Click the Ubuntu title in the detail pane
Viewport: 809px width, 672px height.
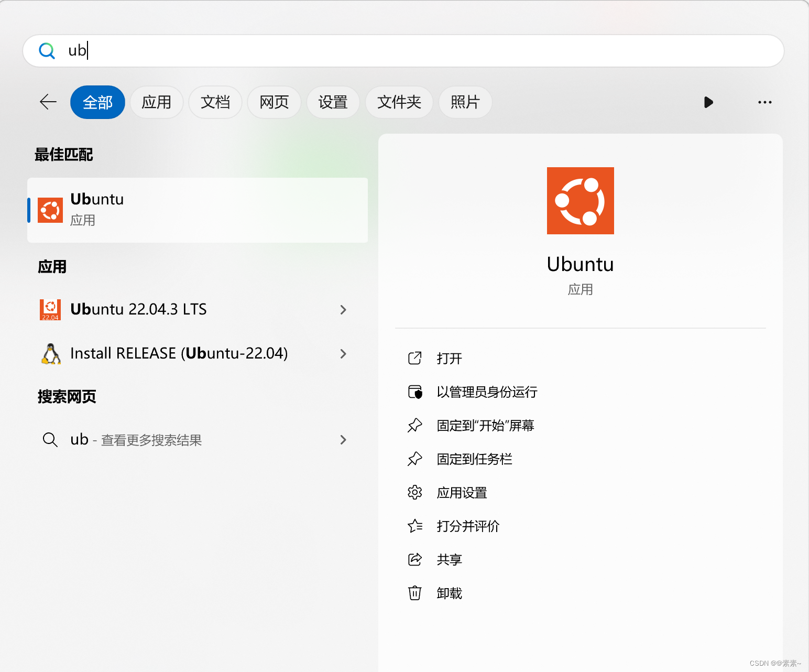pyautogui.click(x=581, y=264)
